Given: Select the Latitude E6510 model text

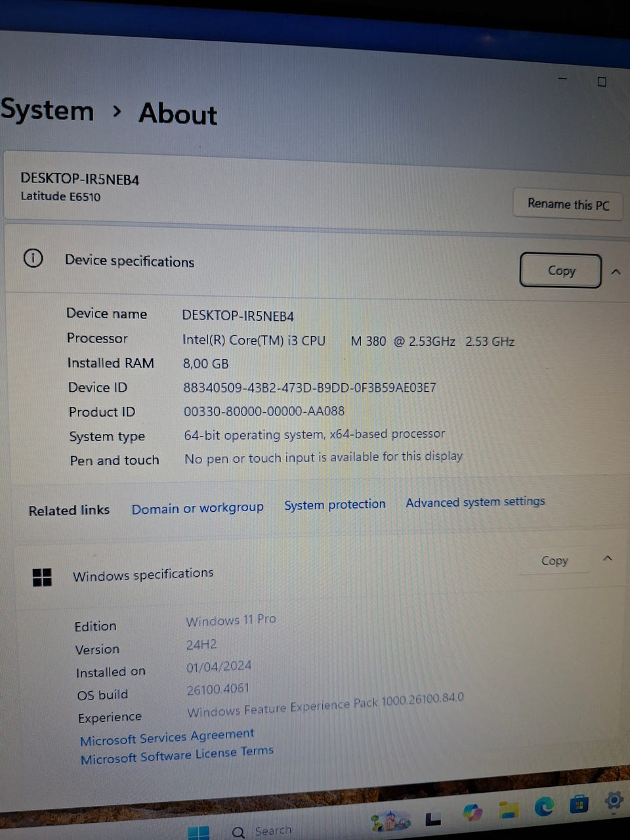Looking at the screenshot, I should 60,196.
